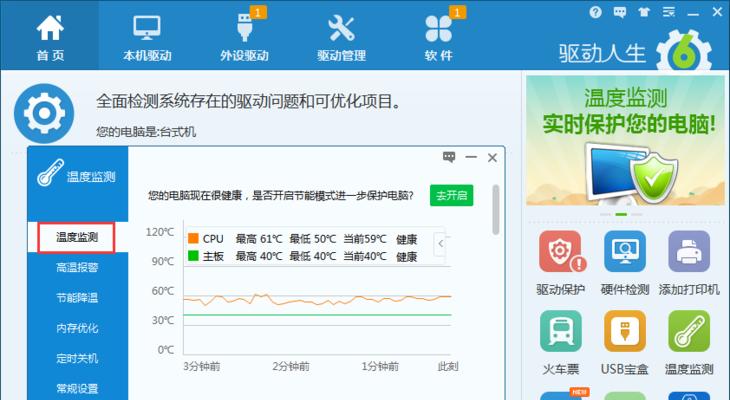Close the temperature monitor panel
The width and height of the screenshot is (730, 400).
(x=492, y=158)
